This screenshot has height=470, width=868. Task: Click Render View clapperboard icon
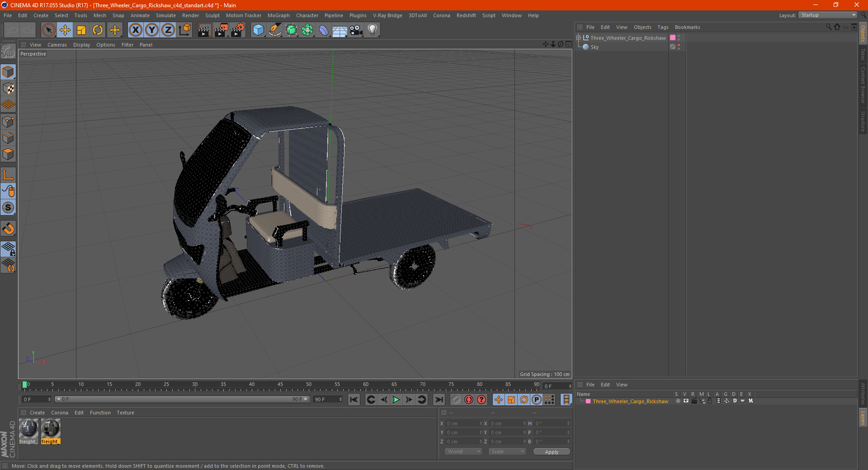point(204,30)
